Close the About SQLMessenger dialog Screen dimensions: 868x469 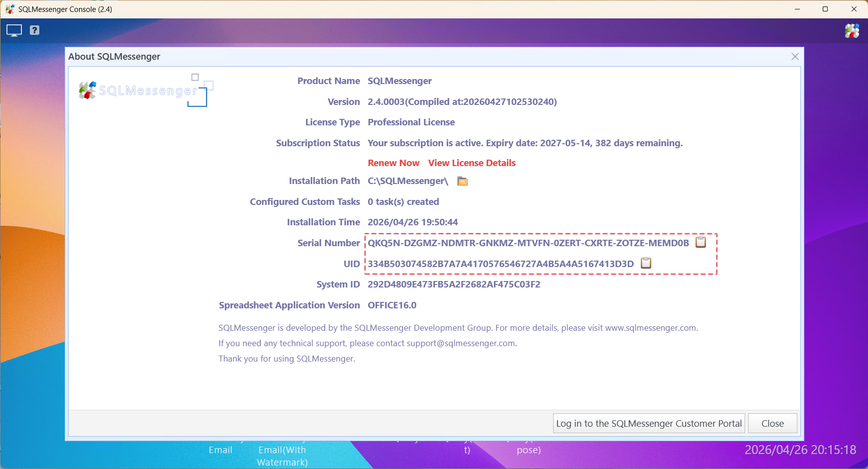pos(772,423)
